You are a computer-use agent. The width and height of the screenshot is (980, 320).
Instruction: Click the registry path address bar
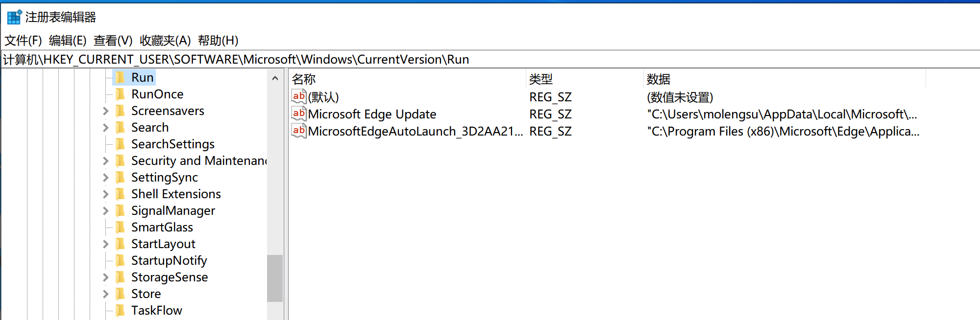pos(490,59)
